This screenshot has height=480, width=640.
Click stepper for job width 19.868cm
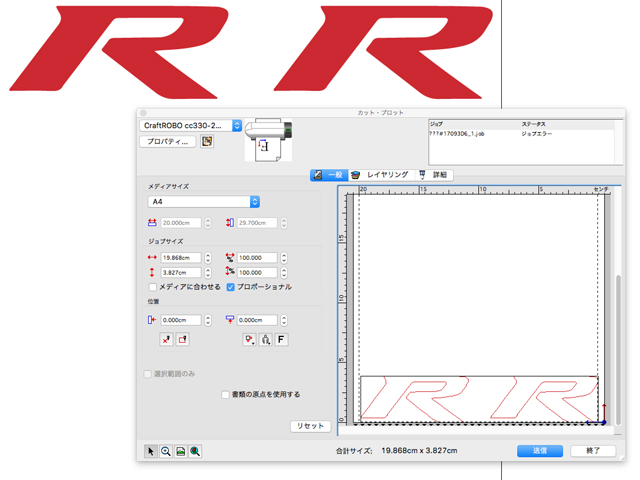coord(208,258)
